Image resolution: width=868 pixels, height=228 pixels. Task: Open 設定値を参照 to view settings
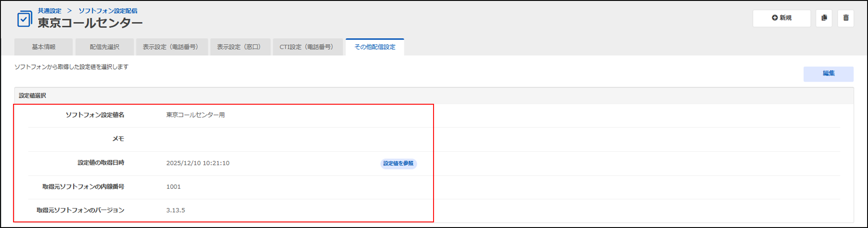click(398, 164)
